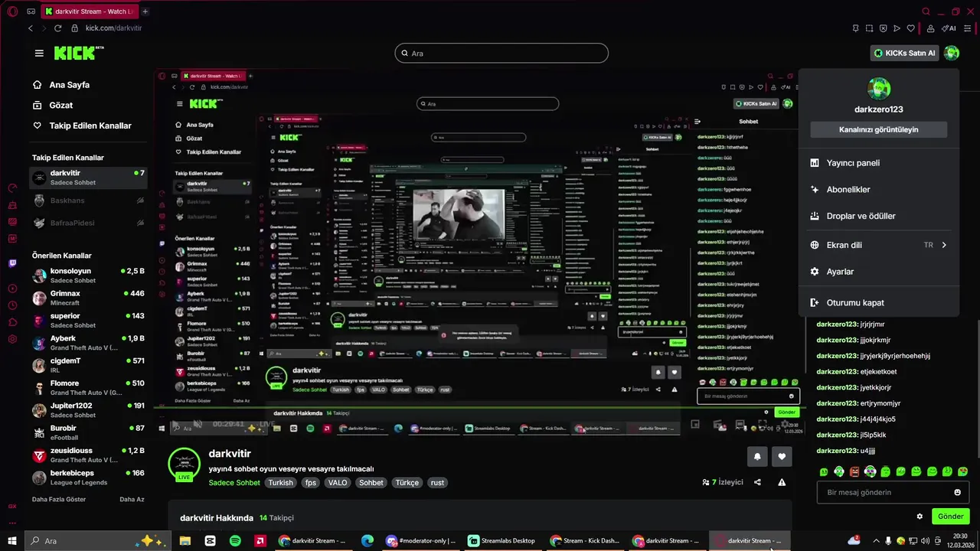Open Opera main menu logo

tap(11, 11)
